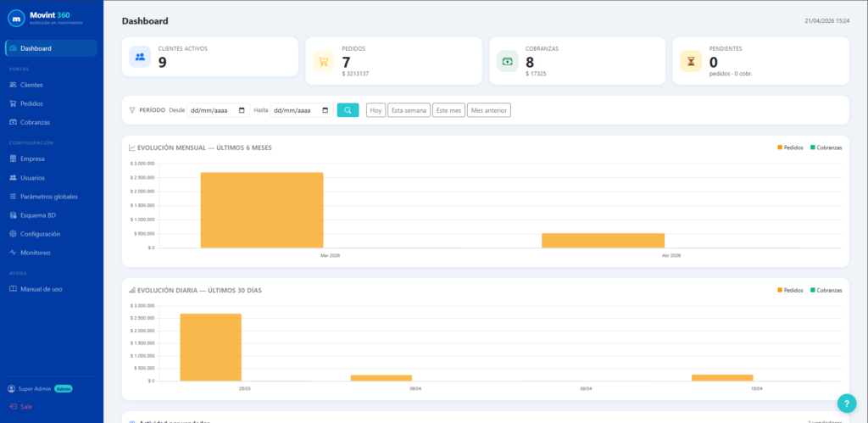868x423 pixels.
Task: Filter by Esta semana
Action: [408, 110]
